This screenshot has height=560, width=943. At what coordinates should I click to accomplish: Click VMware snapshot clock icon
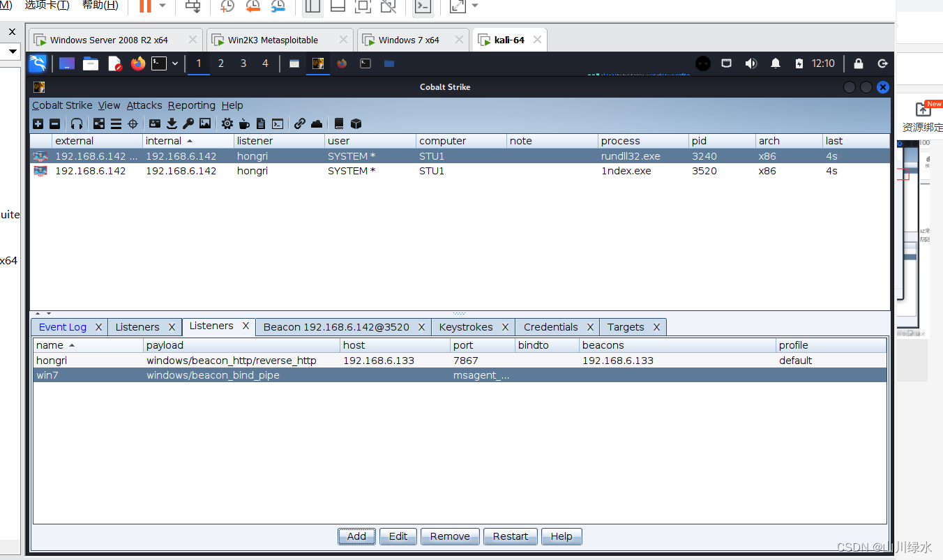(227, 6)
